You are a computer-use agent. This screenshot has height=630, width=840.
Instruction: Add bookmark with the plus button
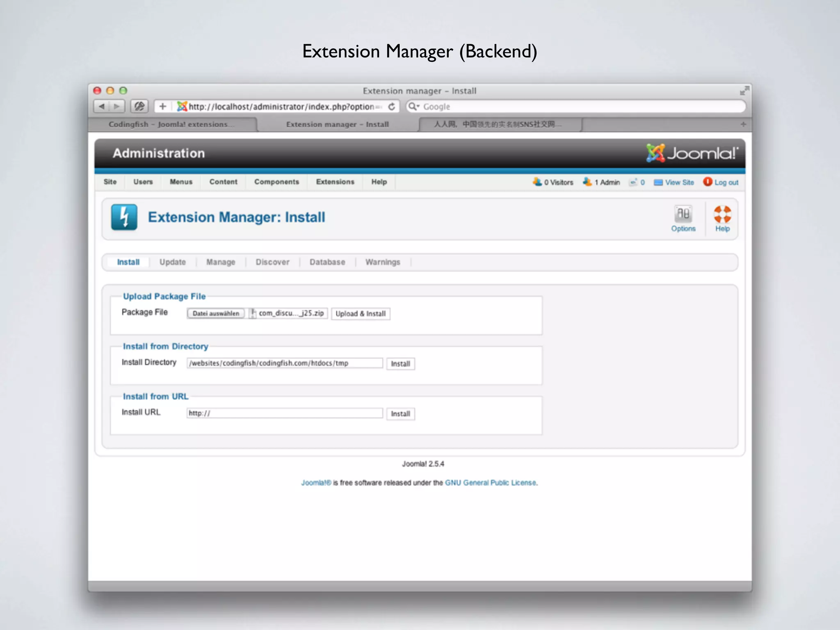click(x=162, y=107)
